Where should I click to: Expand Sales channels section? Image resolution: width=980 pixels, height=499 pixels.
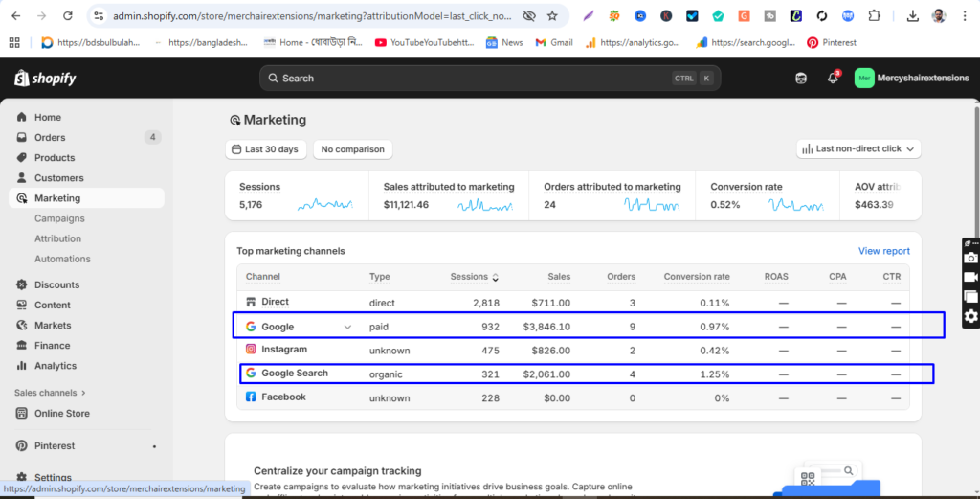(50, 393)
